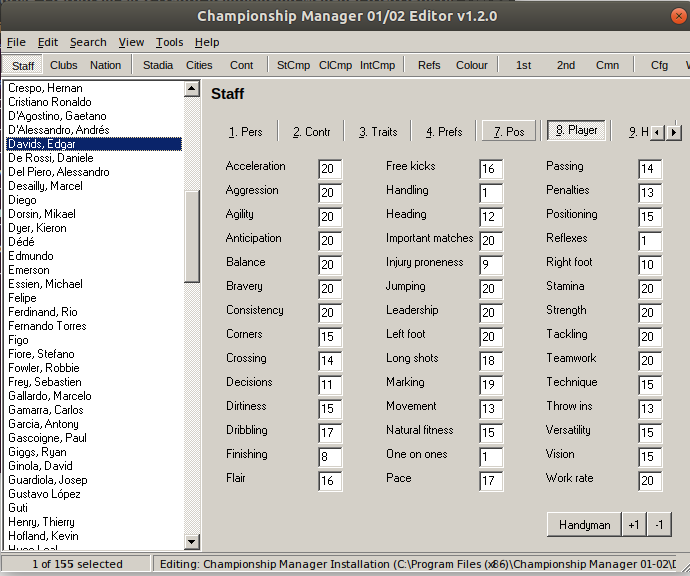Click the +1 button
Viewport: 690px width, 576px height.
(634, 525)
